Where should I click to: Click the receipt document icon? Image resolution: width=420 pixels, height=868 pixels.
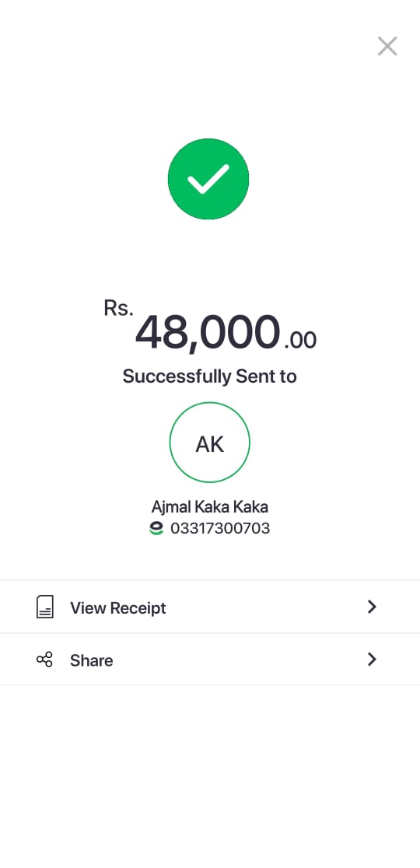45,607
